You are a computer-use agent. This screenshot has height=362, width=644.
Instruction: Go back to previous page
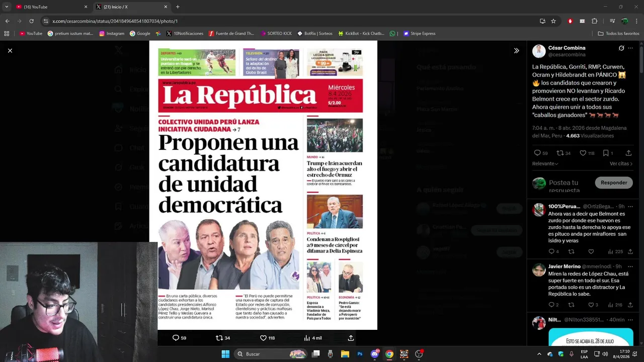[x=7, y=21]
